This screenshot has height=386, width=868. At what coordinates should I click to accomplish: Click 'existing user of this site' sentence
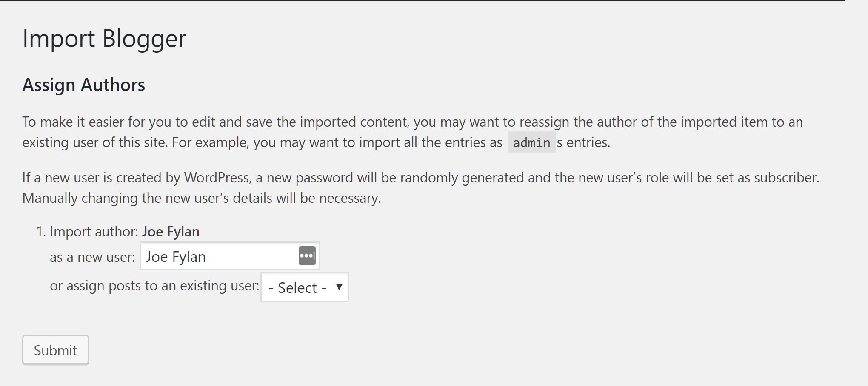(x=95, y=142)
